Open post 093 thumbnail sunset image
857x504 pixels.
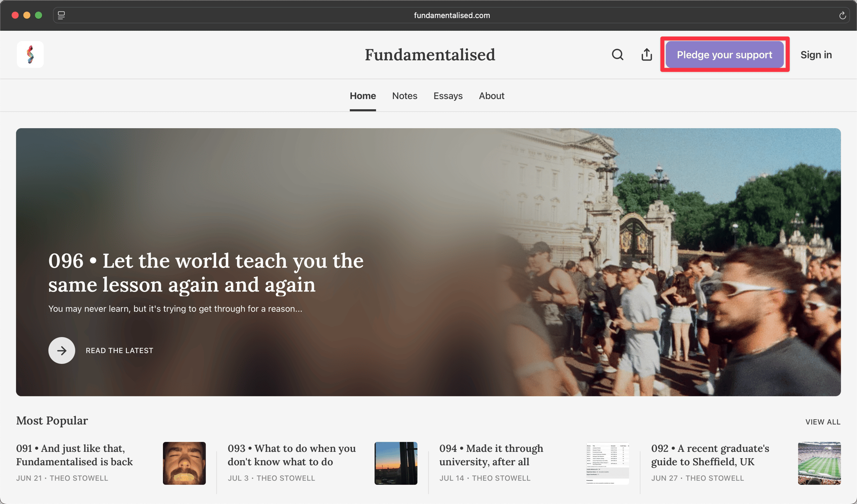[x=396, y=463]
